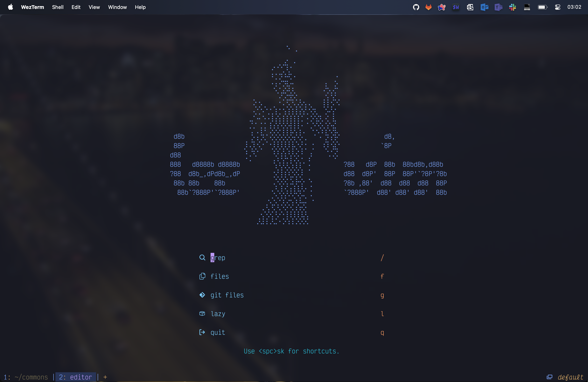Click the blue Outlook menu bar icon
588x382 pixels.
[x=485, y=7]
